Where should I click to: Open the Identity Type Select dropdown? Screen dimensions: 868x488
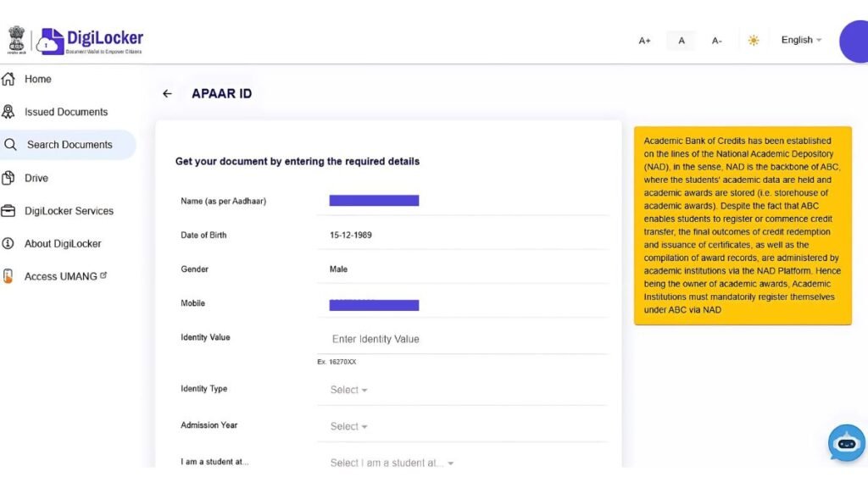point(348,390)
